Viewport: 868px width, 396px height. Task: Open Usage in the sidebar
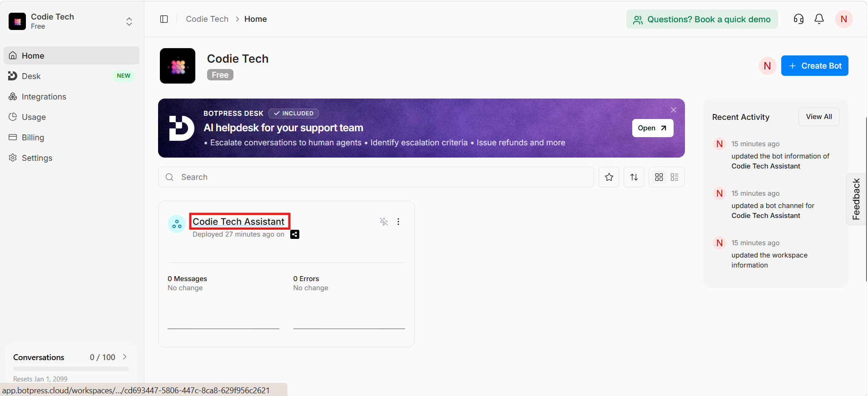72,117
